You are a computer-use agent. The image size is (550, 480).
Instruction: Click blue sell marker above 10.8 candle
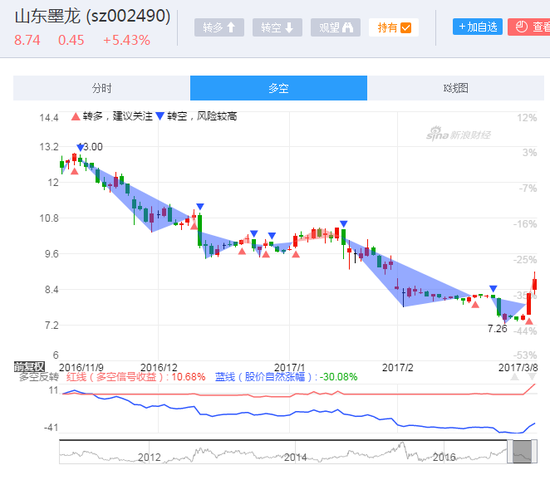200,206
